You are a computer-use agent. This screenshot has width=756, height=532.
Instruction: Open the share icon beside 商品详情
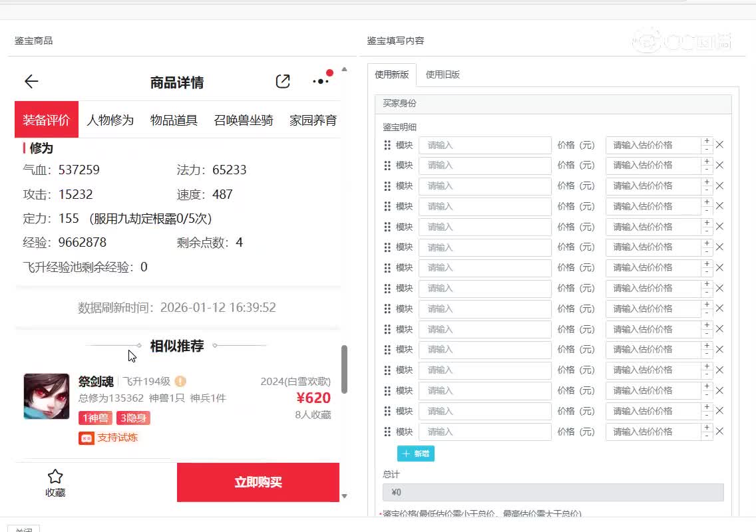[x=283, y=82]
